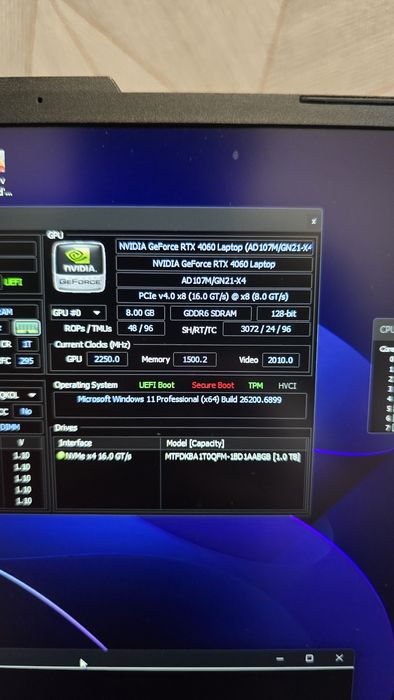
Task: Close the system summary window
Action: (314, 221)
